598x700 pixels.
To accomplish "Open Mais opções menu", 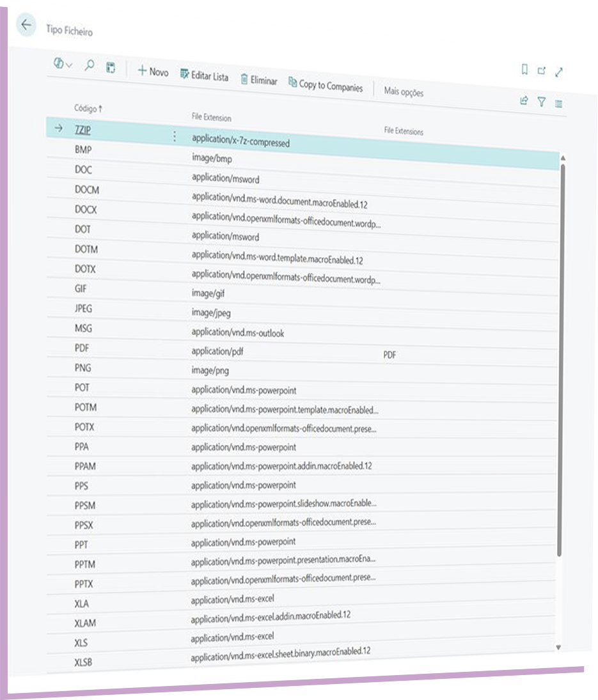I will point(404,92).
